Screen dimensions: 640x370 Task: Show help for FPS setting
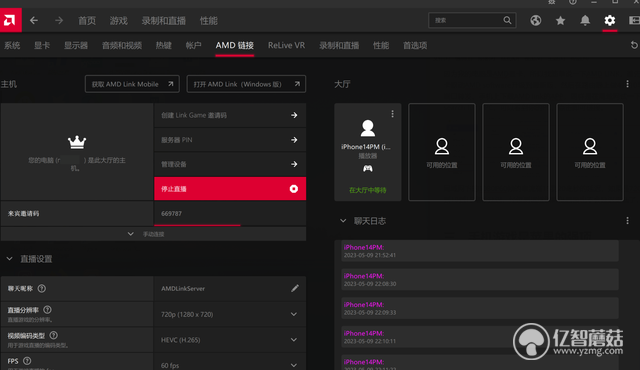pyautogui.click(x=27, y=361)
